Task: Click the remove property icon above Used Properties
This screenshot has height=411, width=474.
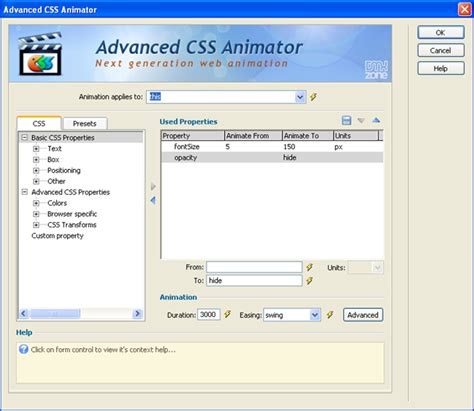Action: pos(346,120)
